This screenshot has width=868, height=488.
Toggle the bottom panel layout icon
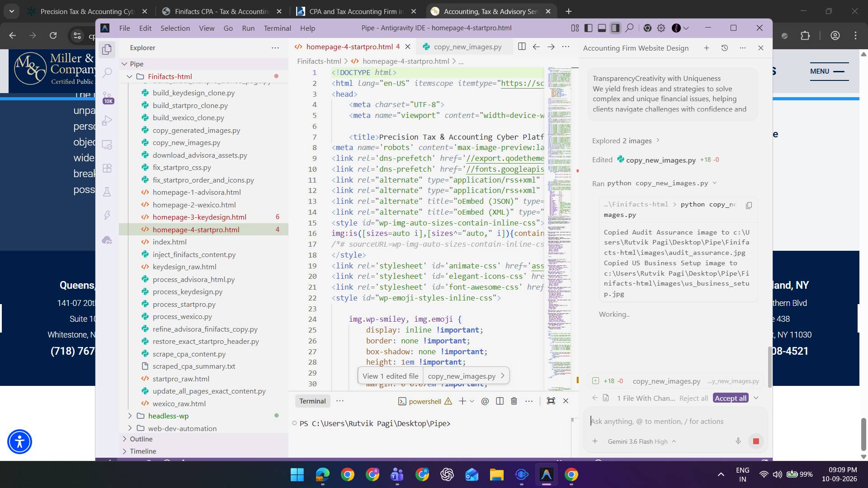[602, 28]
